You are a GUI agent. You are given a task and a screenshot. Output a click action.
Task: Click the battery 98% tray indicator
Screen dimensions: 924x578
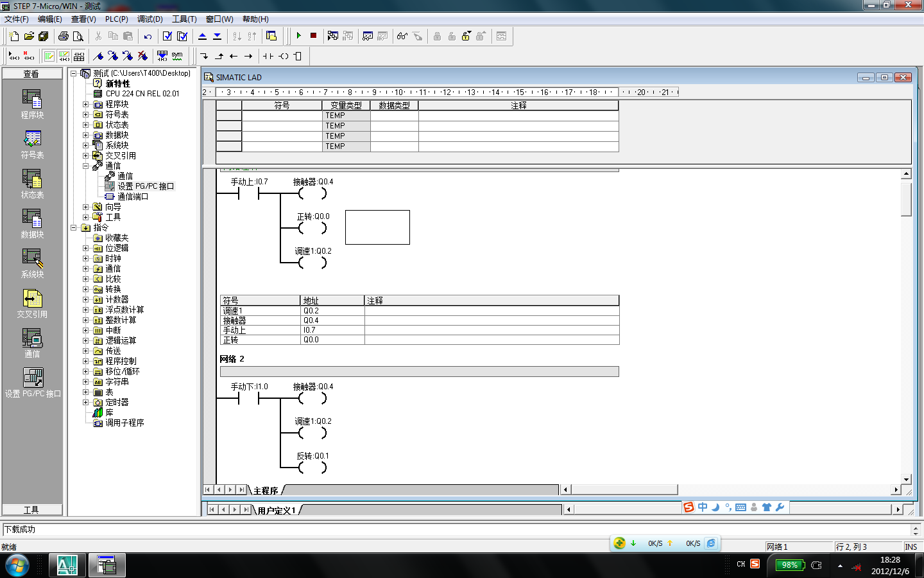click(790, 565)
